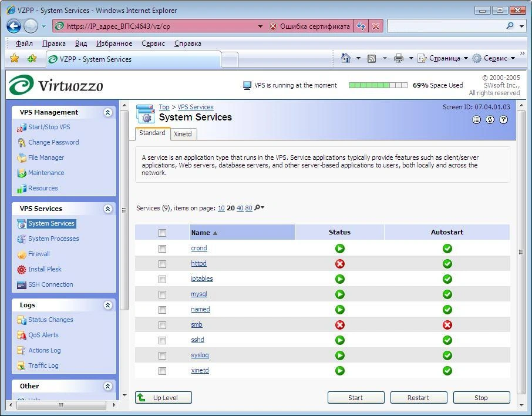The width and height of the screenshot is (532, 416).
Task: Click the Firewall icon
Action: point(21,254)
